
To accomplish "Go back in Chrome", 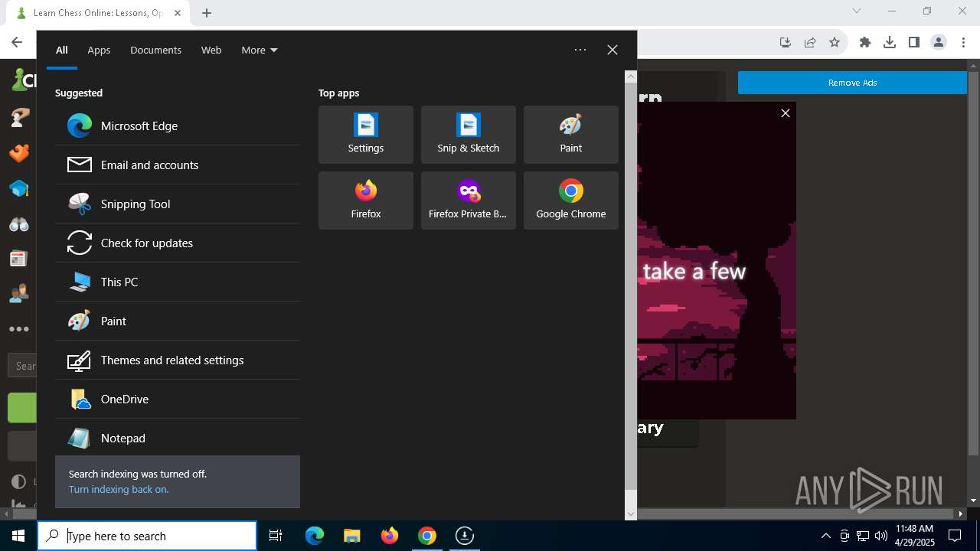I will (17, 43).
